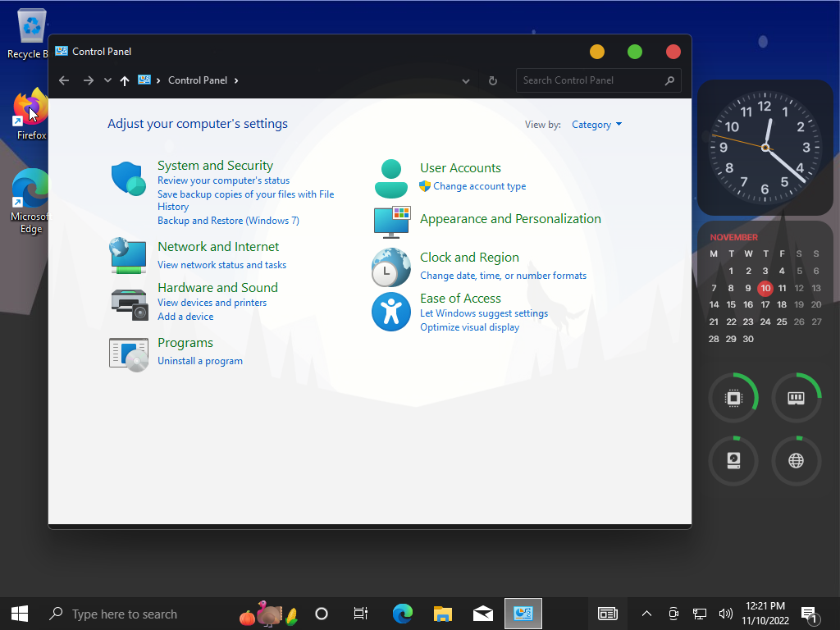Click View network status and tasks
The width and height of the screenshot is (840, 630).
pyautogui.click(x=221, y=265)
